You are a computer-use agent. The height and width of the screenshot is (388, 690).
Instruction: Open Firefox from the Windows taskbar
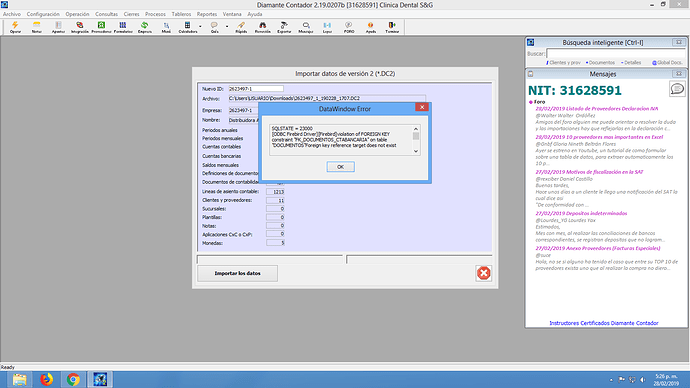(46, 379)
